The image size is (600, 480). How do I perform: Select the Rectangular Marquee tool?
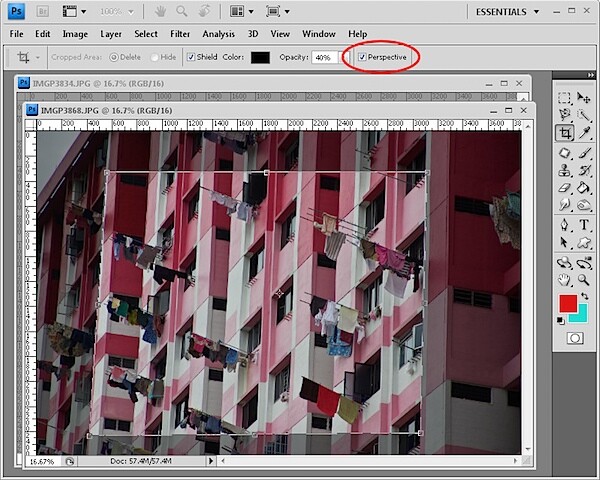point(564,98)
